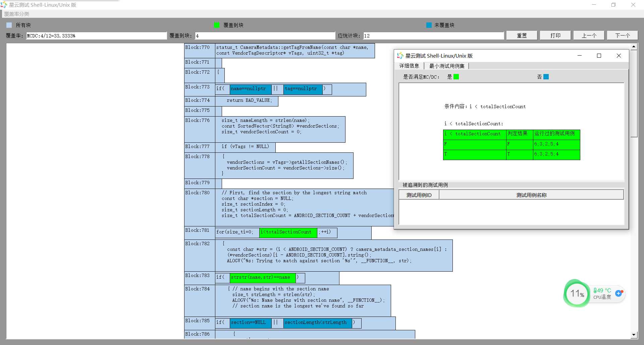Click the 测试用例名称 column header
This screenshot has width=644, height=345.
[x=531, y=195]
